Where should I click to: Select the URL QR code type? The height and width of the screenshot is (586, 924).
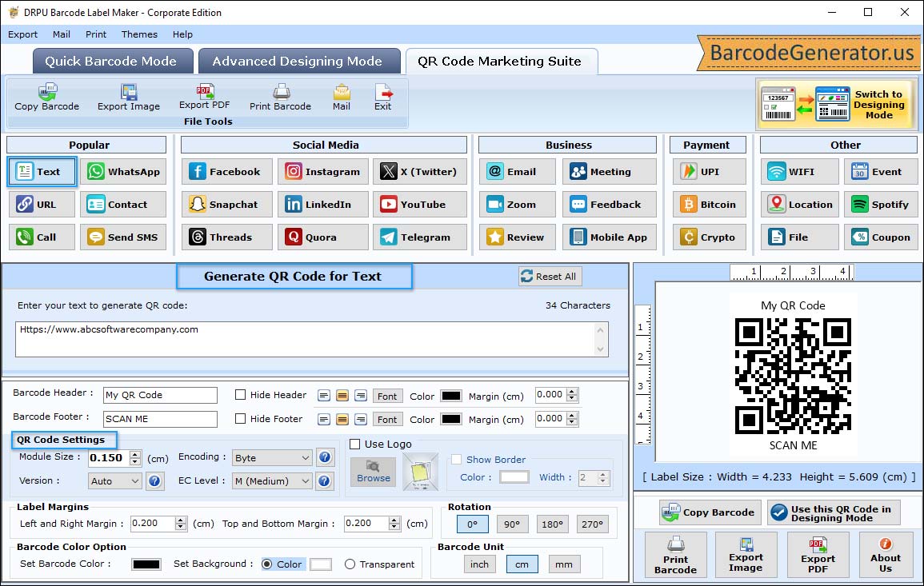coord(42,205)
